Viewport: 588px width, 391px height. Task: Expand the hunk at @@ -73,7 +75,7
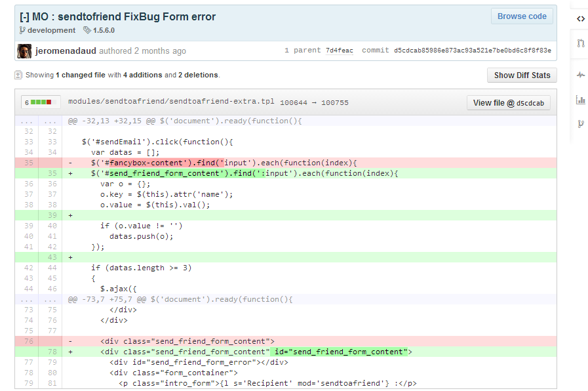point(38,299)
